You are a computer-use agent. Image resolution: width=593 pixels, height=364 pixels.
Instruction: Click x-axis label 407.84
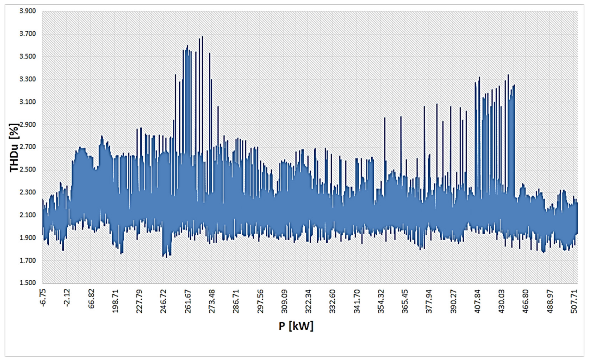[478, 301]
